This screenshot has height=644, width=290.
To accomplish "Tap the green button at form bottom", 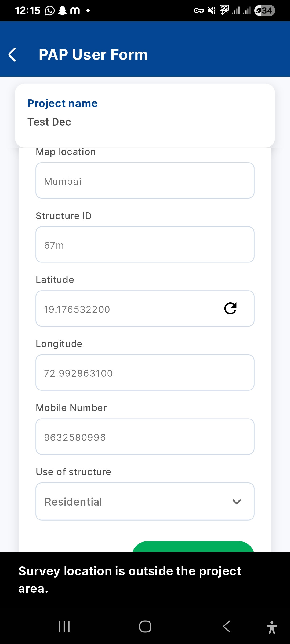I will pos(193,547).
